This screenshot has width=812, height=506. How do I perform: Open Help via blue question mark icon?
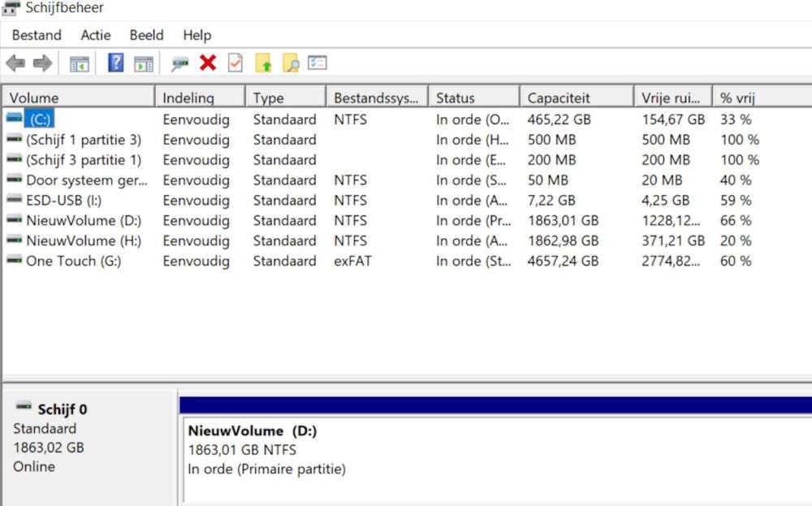click(x=115, y=63)
